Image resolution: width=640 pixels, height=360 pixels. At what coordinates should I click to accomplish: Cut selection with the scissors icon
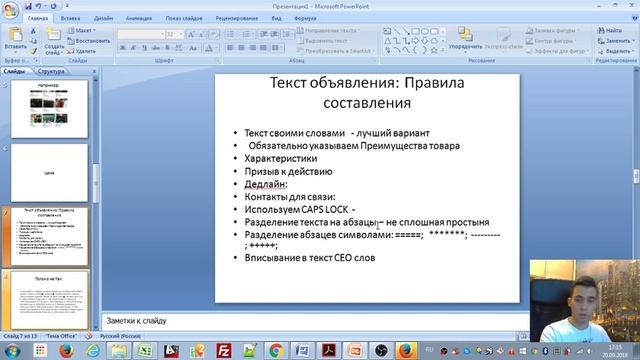point(33,31)
